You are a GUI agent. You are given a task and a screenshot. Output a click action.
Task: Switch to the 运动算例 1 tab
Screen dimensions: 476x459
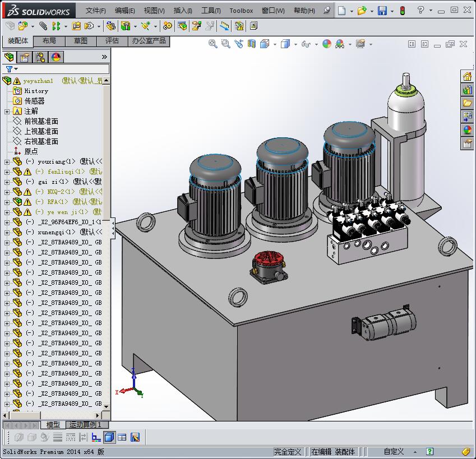pyautogui.click(x=85, y=425)
